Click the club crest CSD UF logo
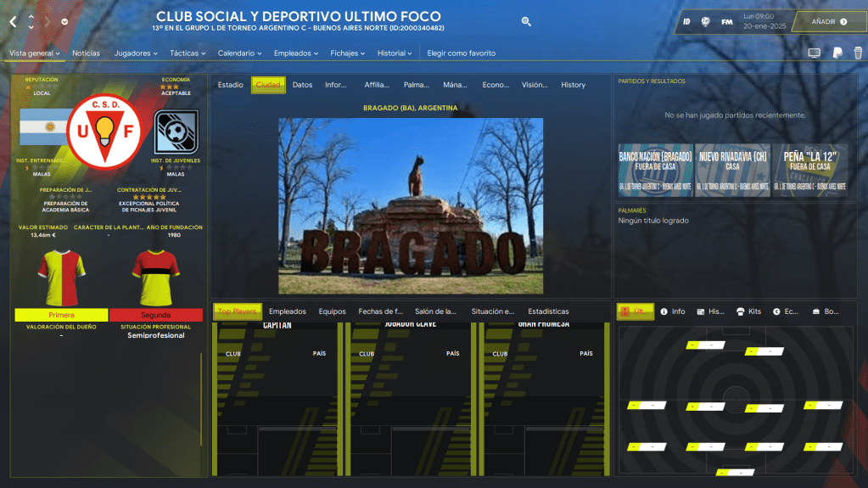This screenshot has height=488, width=868. pos(106,131)
